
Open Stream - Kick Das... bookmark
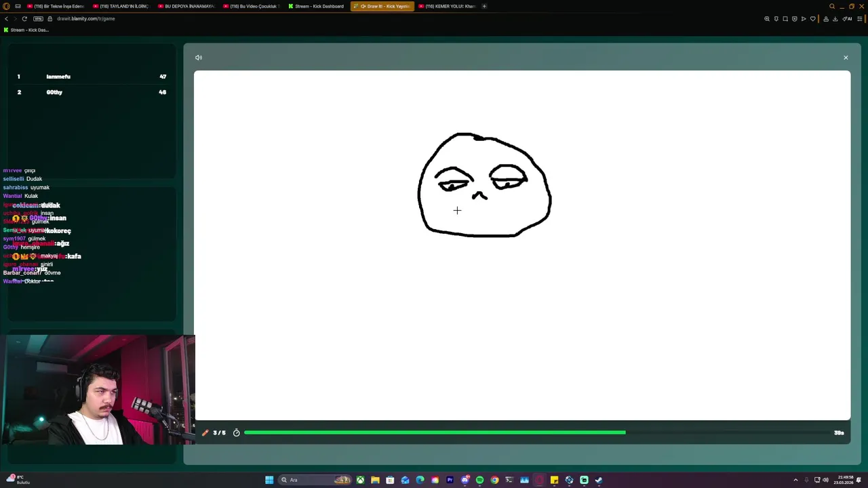(26, 30)
